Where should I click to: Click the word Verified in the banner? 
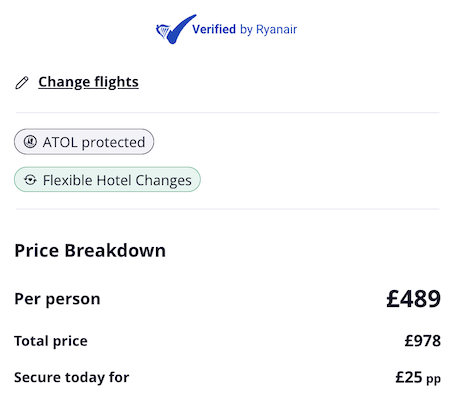(x=214, y=29)
